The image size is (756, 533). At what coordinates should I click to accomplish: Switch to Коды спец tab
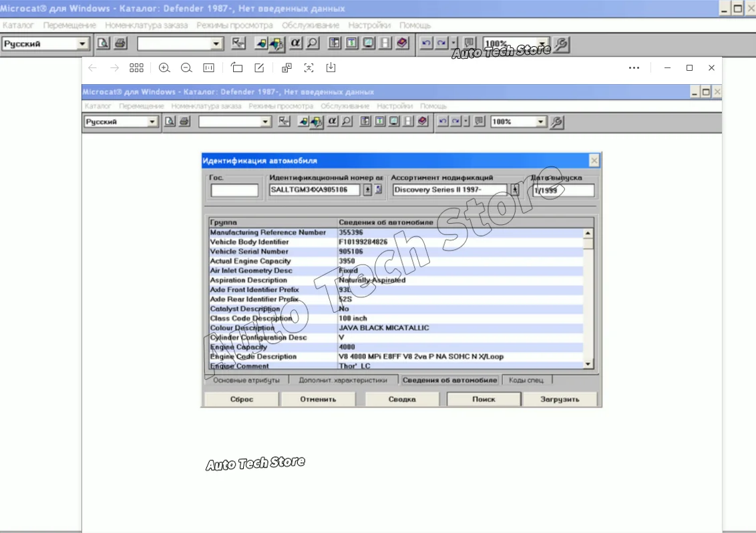[526, 380]
